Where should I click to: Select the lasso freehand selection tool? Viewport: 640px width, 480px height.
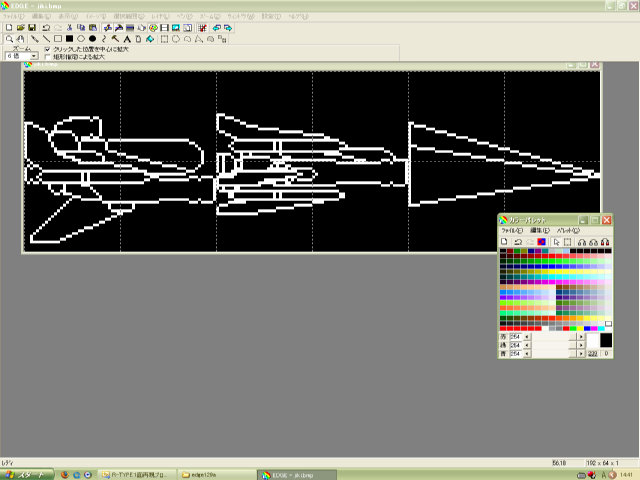(x=187, y=39)
